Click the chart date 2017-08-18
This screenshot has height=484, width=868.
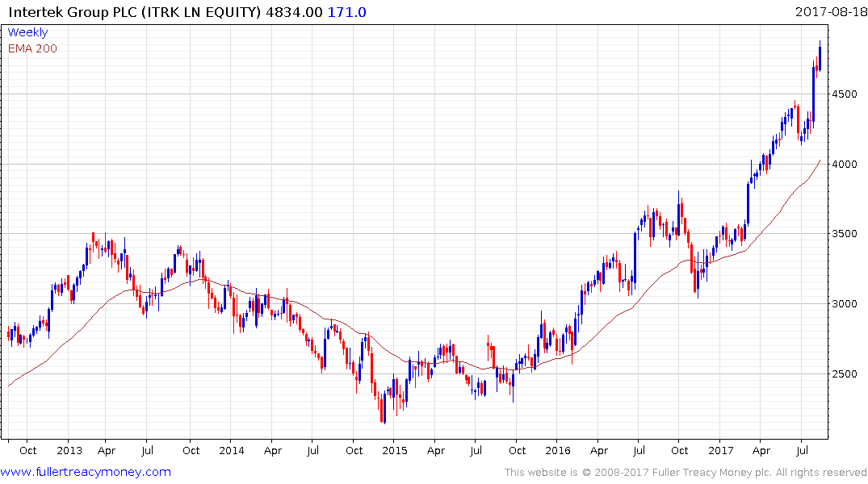[x=831, y=11]
